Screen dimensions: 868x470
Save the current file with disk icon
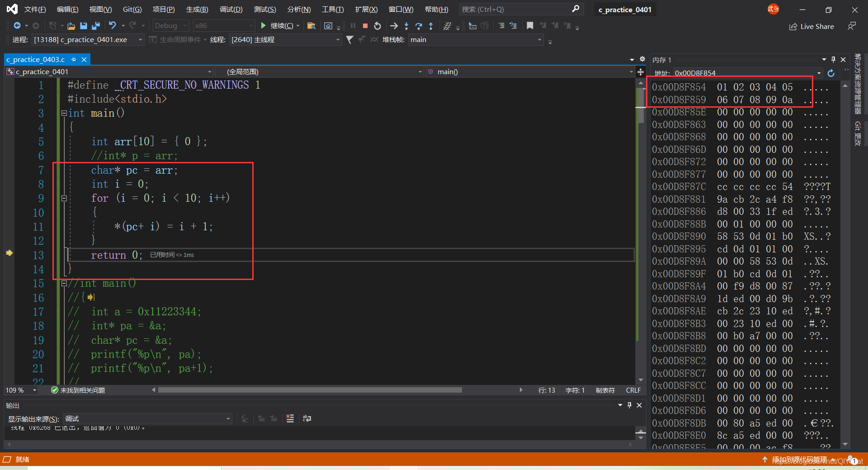pyautogui.click(x=83, y=26)
